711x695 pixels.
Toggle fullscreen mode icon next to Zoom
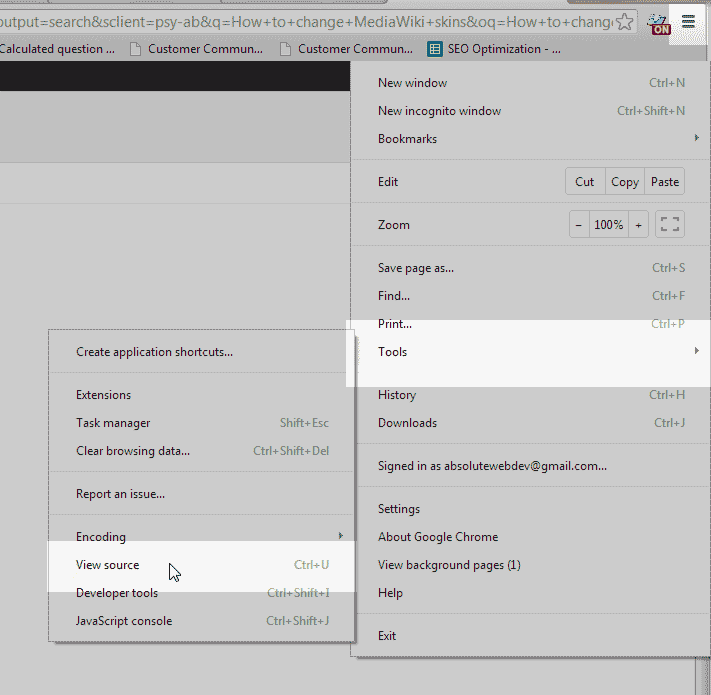point(670,224)
